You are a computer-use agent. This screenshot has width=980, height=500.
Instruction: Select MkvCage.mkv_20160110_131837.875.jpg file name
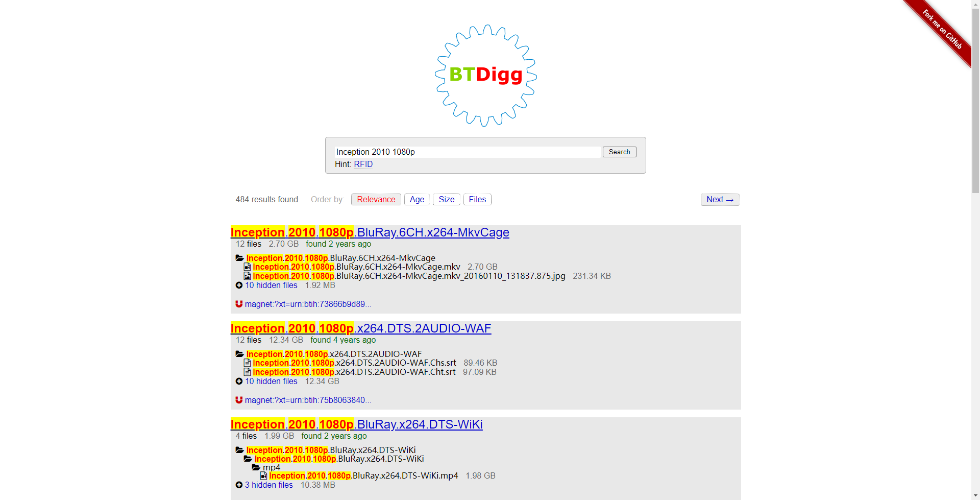pos(409,276)
